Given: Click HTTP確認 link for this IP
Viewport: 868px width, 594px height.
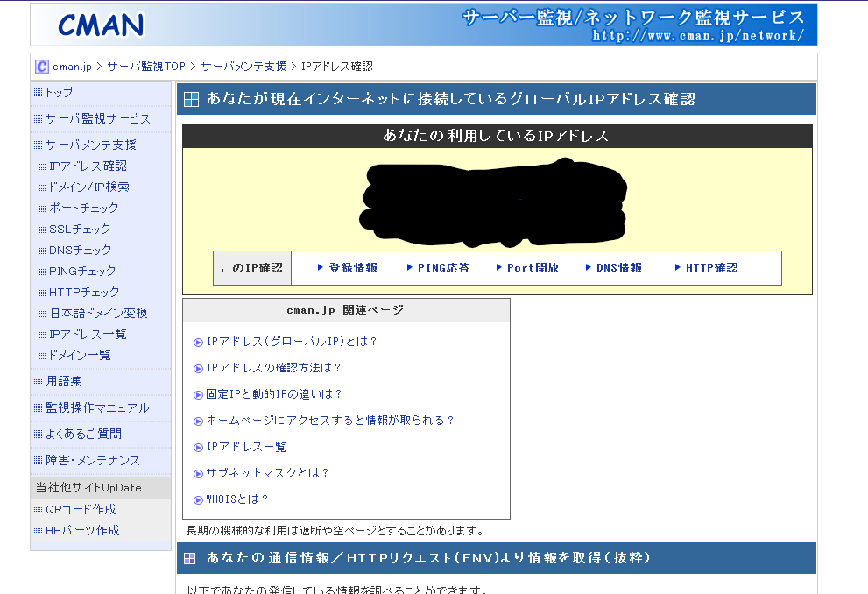Looking at the screenshot, I should tap(712, 268).
